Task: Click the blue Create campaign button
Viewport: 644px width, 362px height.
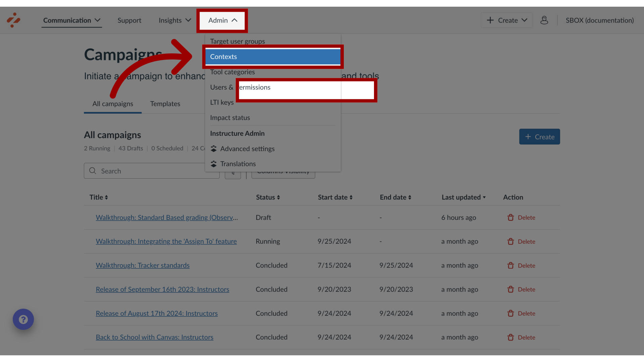Action: point(539,137)
